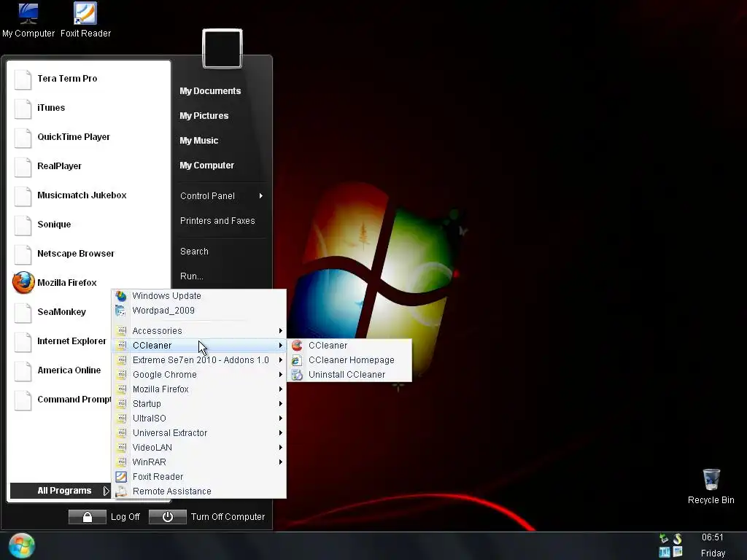
Task: Open Printers and Faxes
Action: coord(217,220)
